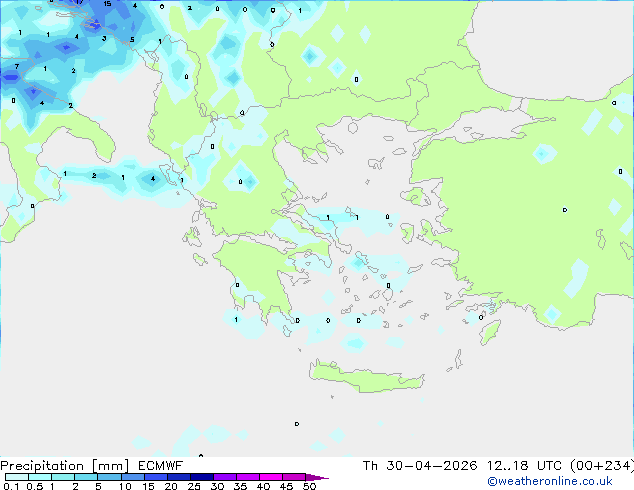Select the "12..18 UTC" time range text
The width and height of the screenshot is (634, 490).
coord(524,466)
